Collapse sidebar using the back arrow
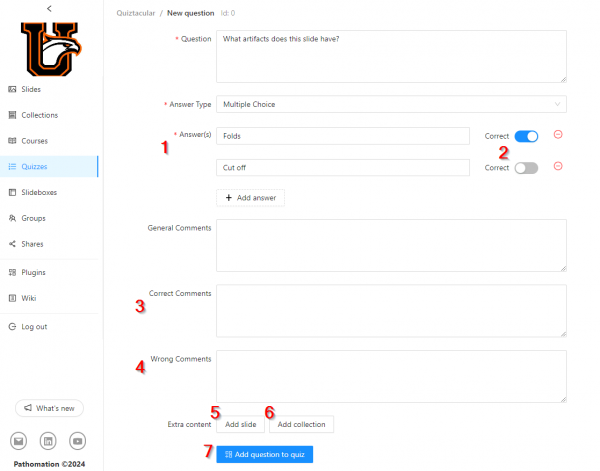The width and height of the screenshot is (600, 471). click(x=49, y=8)
